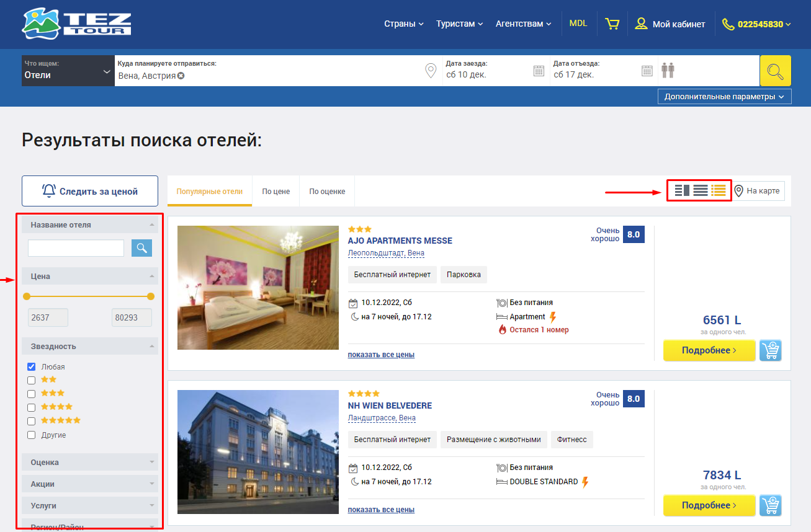Click the TEZ Tour logo
This screenshot has height=532, width=811.
76,24
